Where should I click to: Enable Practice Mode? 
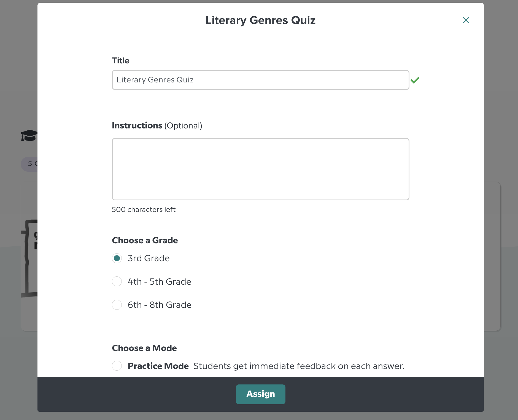point(117,366)
